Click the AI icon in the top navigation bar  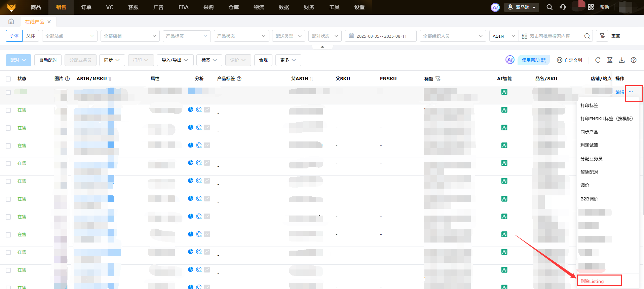(495, 7)
